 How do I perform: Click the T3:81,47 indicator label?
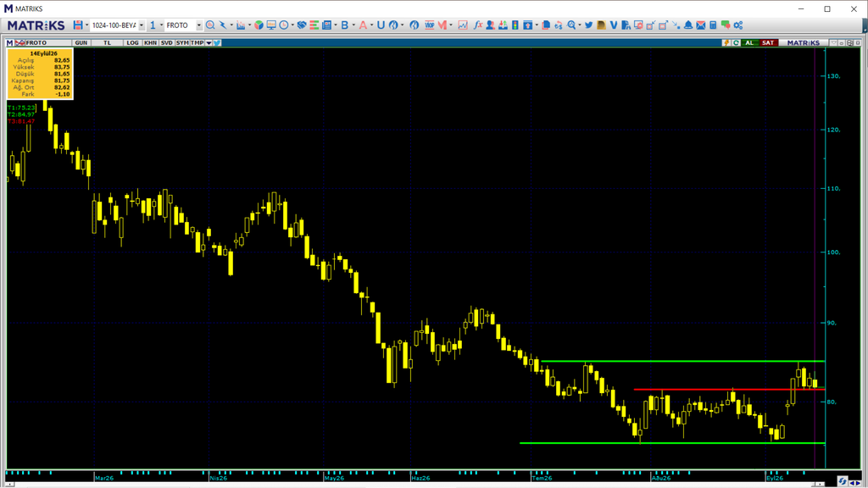(x=21, y=121)
